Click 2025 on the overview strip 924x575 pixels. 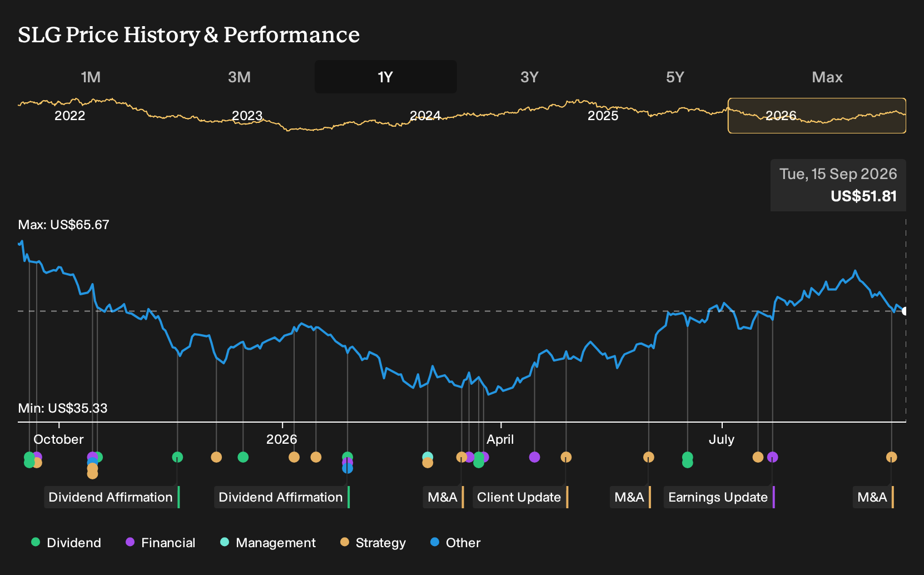coord(603,116)
